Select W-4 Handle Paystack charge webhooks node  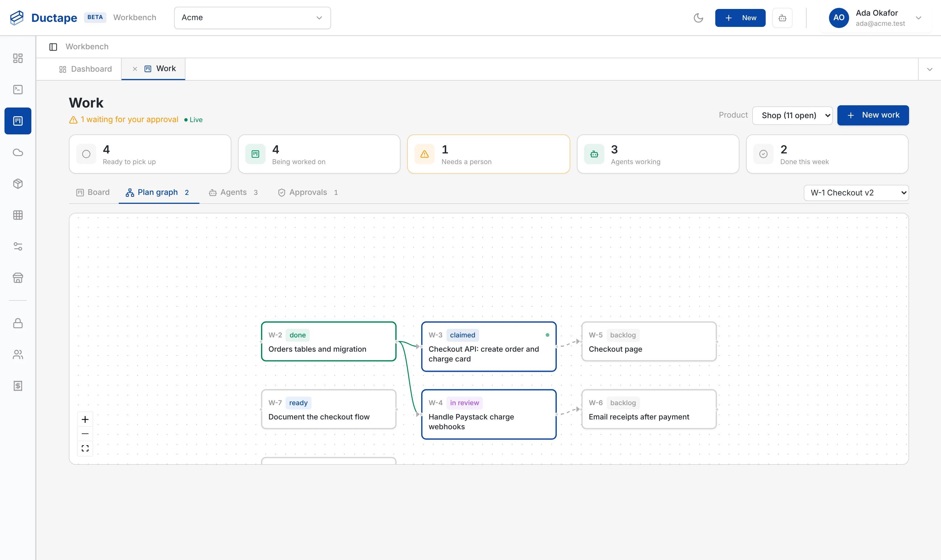coord(489,414)
